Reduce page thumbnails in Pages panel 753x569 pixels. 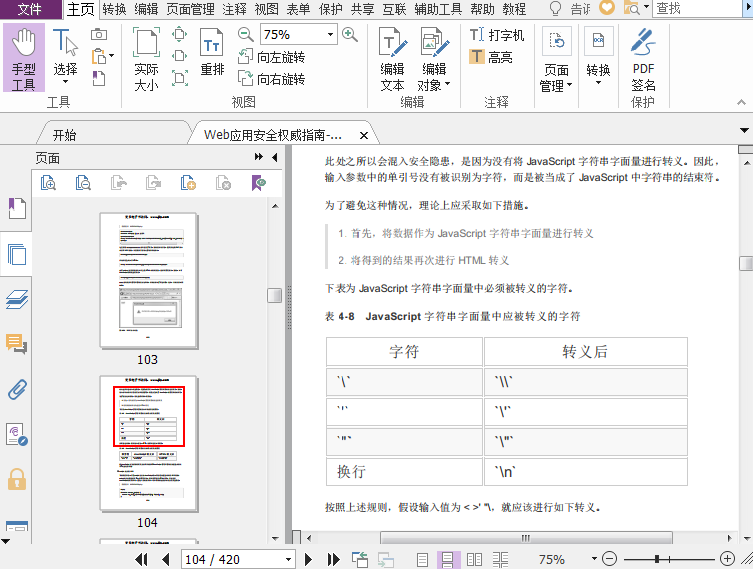(x=83, y=183)
